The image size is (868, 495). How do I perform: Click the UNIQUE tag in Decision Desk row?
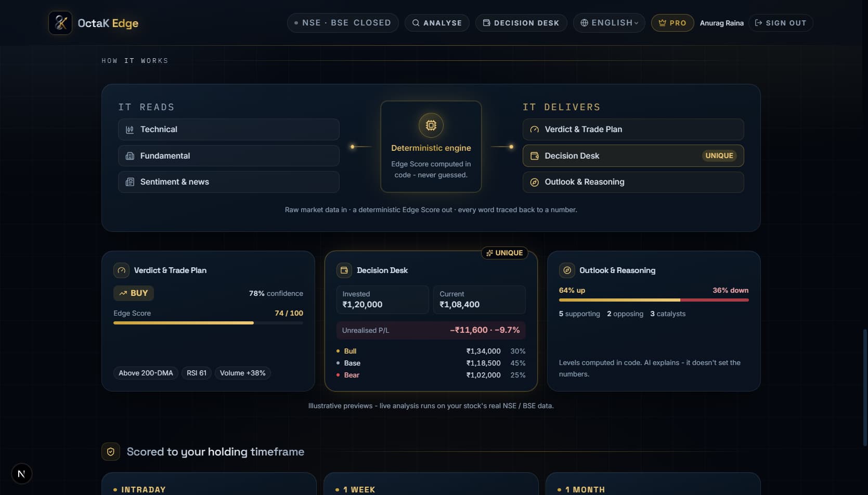[x=719, y=156]
